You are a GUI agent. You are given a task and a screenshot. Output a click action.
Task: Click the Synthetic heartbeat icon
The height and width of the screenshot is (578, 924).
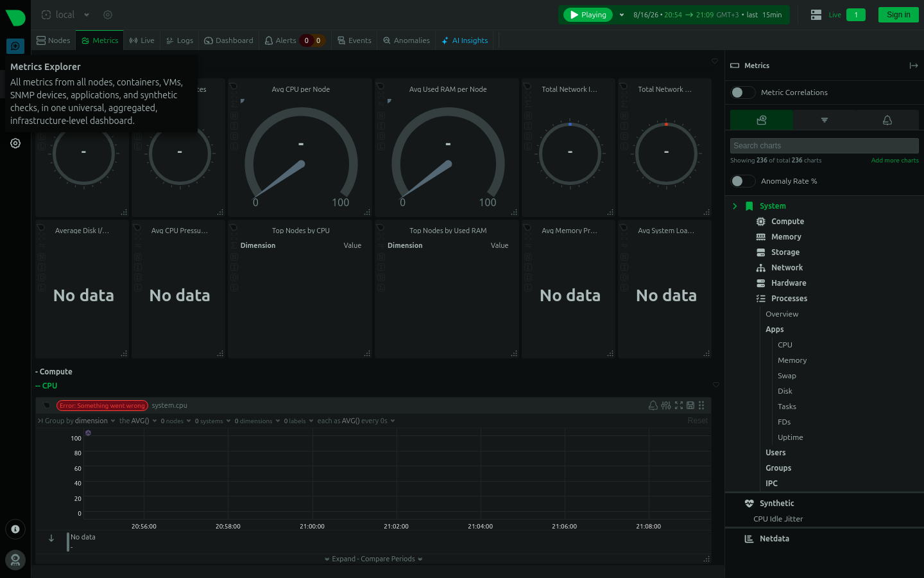click(x=749, y=504)
